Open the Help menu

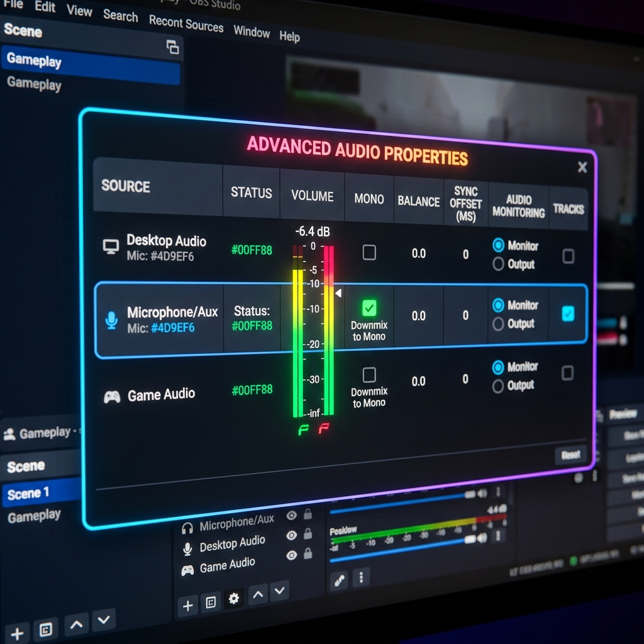pos(289,36)
